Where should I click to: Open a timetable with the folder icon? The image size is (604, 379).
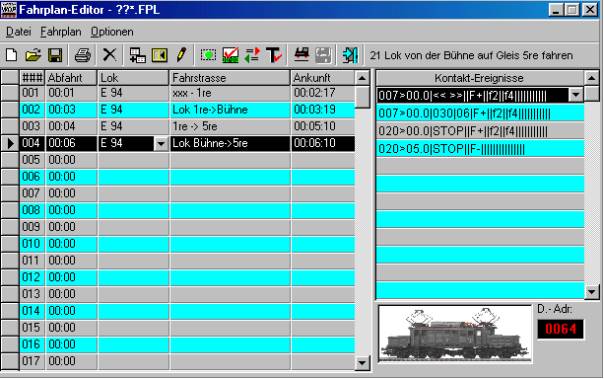[x=33, y=55]
